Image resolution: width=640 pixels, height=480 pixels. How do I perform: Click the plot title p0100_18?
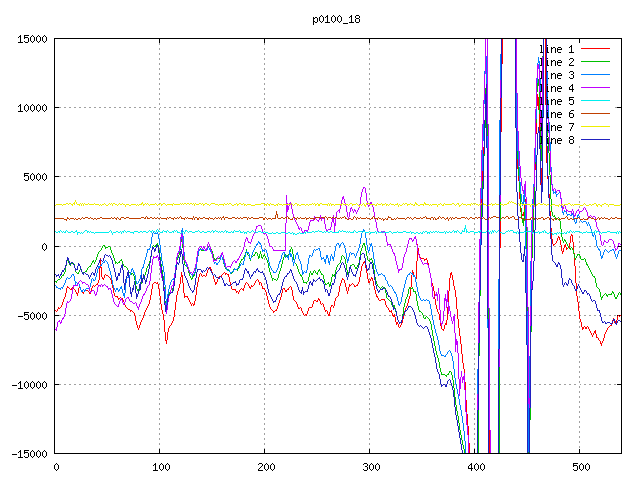click(336, 19)
